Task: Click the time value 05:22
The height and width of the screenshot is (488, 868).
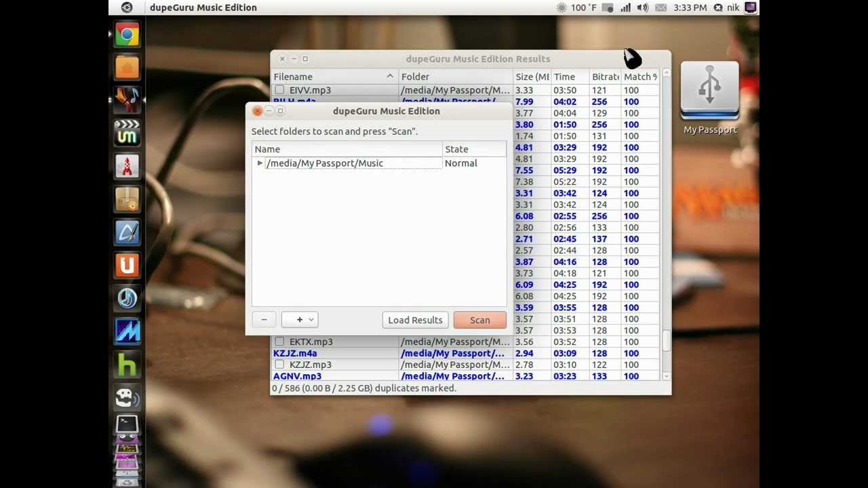Action: click(x=564, y=182)
